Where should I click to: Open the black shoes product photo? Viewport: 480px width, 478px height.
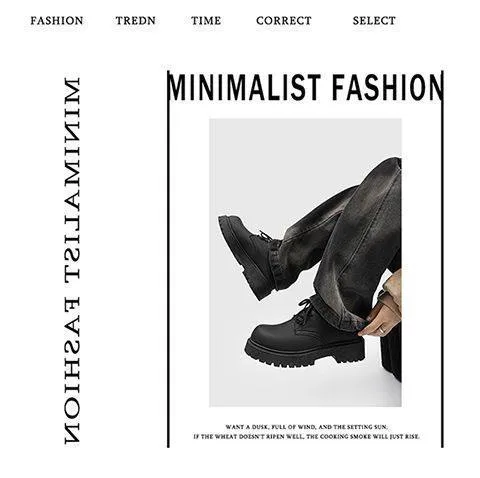pyautogui.click(x=305, y=262)
